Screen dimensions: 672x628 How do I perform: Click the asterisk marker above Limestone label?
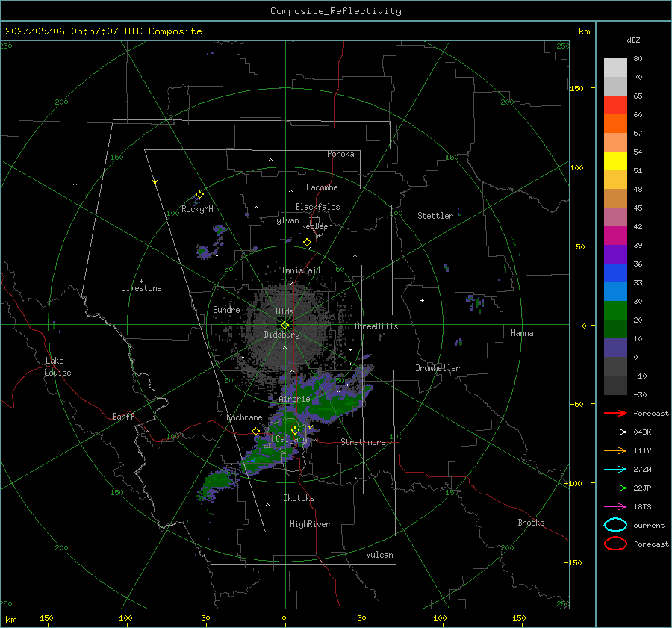[141, 282]
